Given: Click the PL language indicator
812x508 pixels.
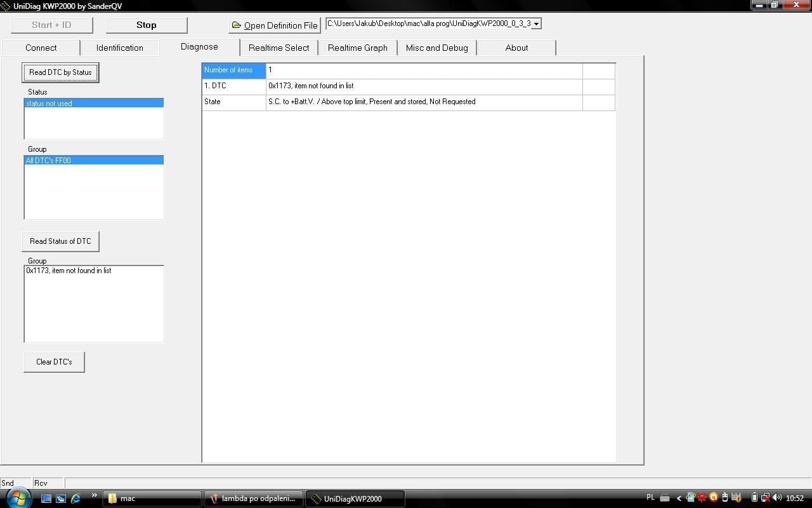Looking at the screenshot, I should (x=651, y=497).
